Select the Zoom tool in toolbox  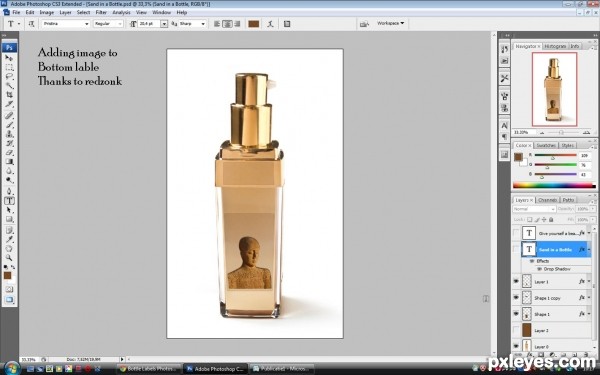click(9, 258)
